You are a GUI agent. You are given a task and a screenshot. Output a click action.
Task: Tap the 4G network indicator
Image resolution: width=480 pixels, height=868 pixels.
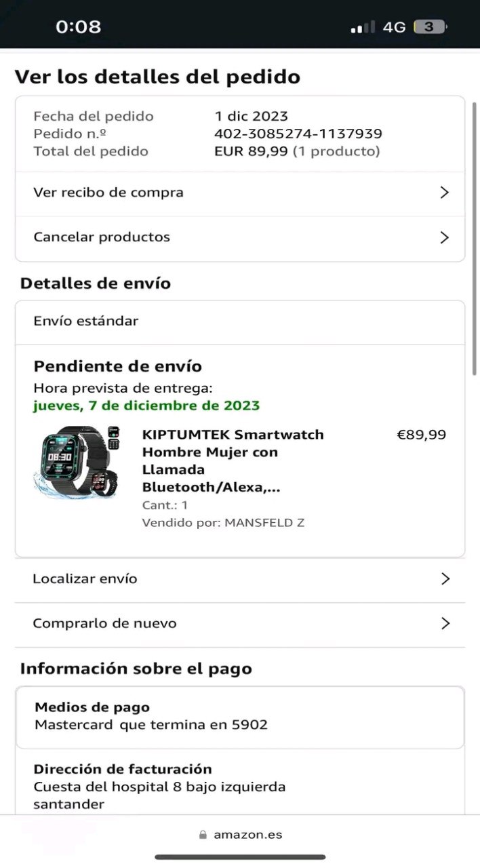coord(394,27)
